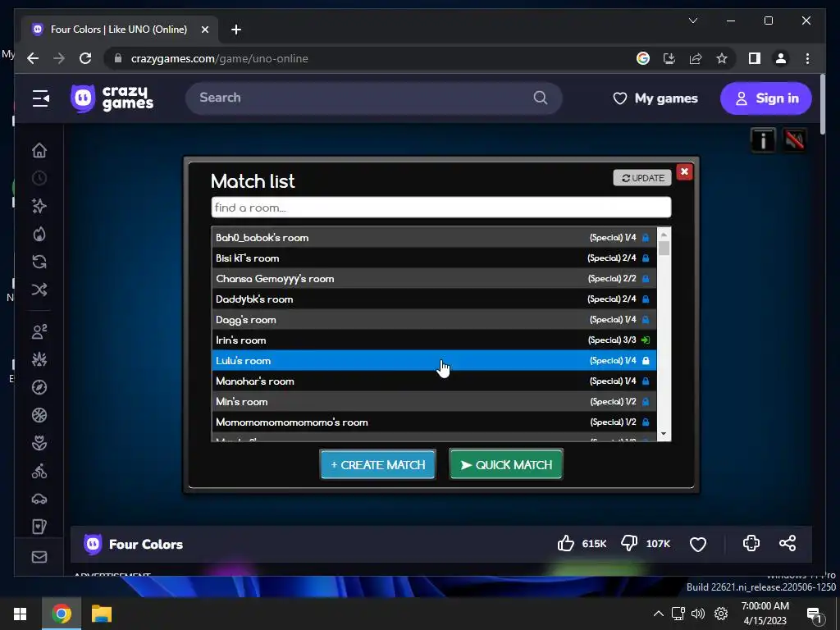The width and height of the screenshot is (840, 630).
Task: Open My games
Action: [655, 98]
